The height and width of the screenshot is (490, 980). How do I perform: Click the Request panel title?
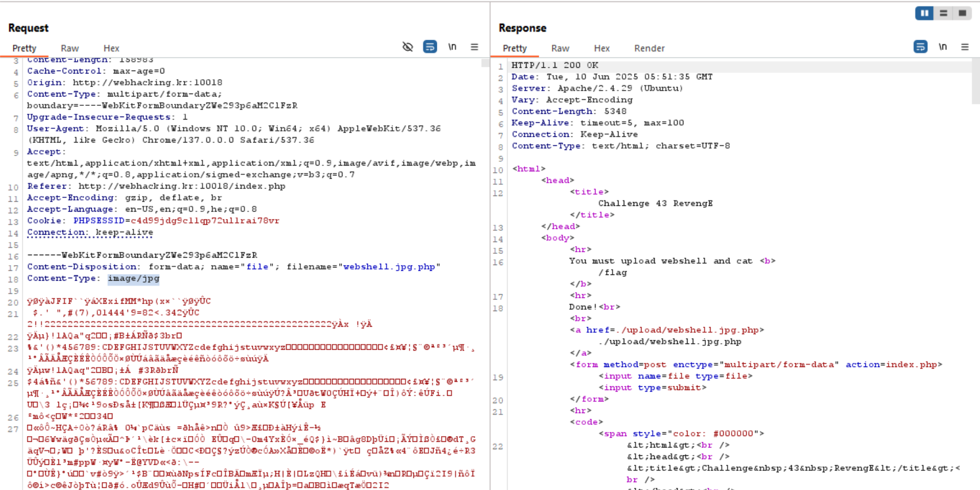(28, 28)
